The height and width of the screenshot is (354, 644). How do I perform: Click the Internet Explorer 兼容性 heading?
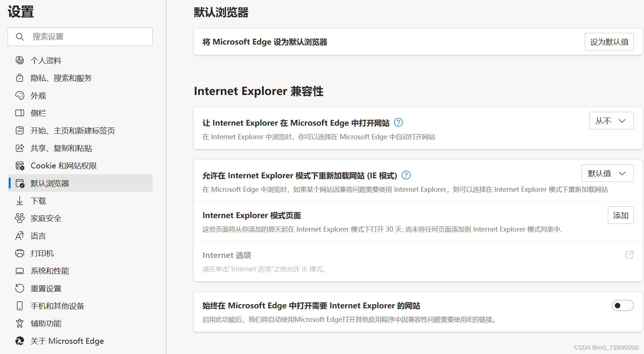click(259, 91)
